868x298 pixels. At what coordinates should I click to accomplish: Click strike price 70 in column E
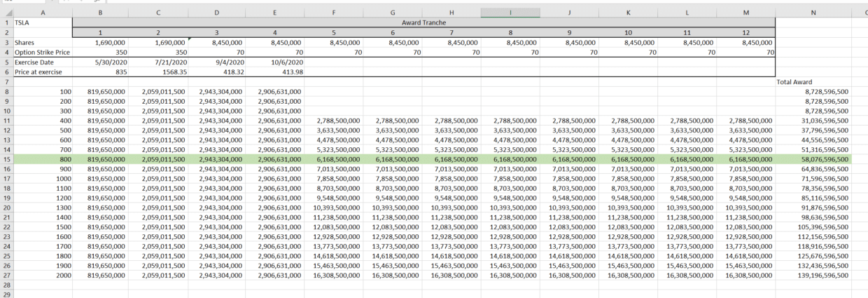pos(274,52)
